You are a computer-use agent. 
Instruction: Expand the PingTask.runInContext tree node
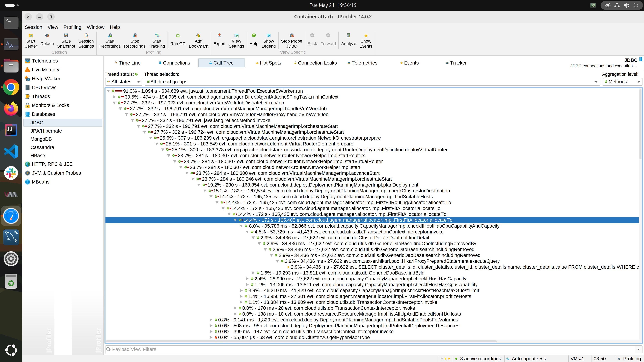tap(114, 97)
